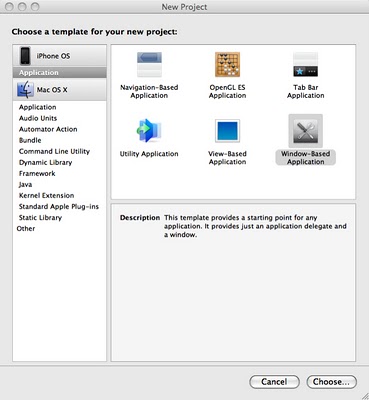369x400 pixels.
Task: Select Java category
Action: [60, 184]
